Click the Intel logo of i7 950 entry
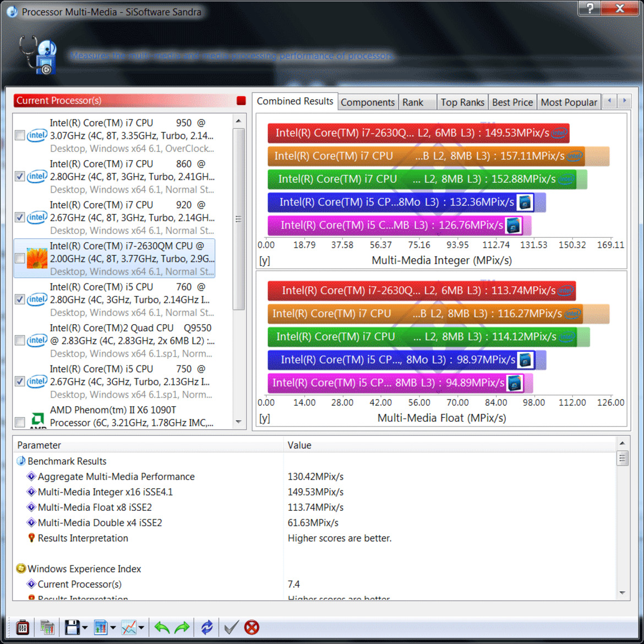The image size is (644, 644). click(x=37, y=135)
